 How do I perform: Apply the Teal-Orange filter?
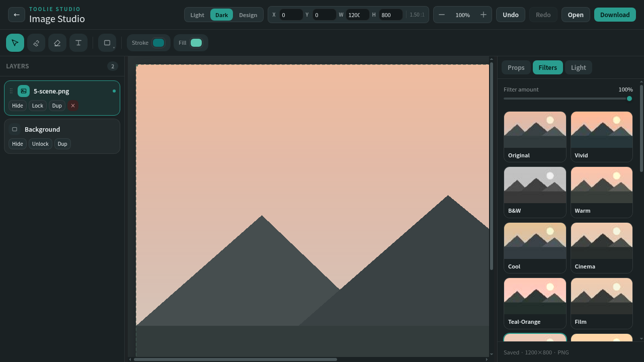coord(535,303)
